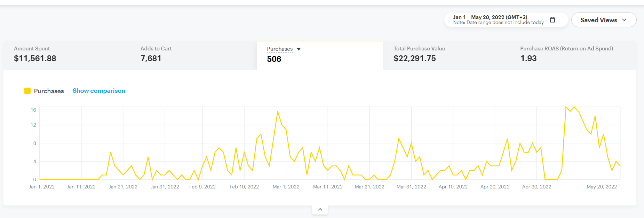Click the May 20, 2022 axis label
Image resolution: width=644 pixels, height=218 pixels.
coord(602,187)
